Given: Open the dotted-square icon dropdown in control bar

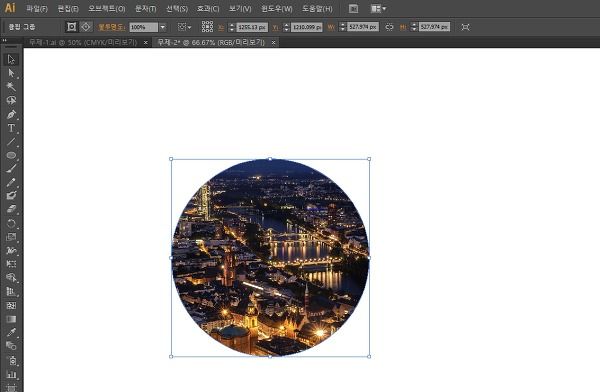Looking at the screenshot, I should (x=185, y=27).
